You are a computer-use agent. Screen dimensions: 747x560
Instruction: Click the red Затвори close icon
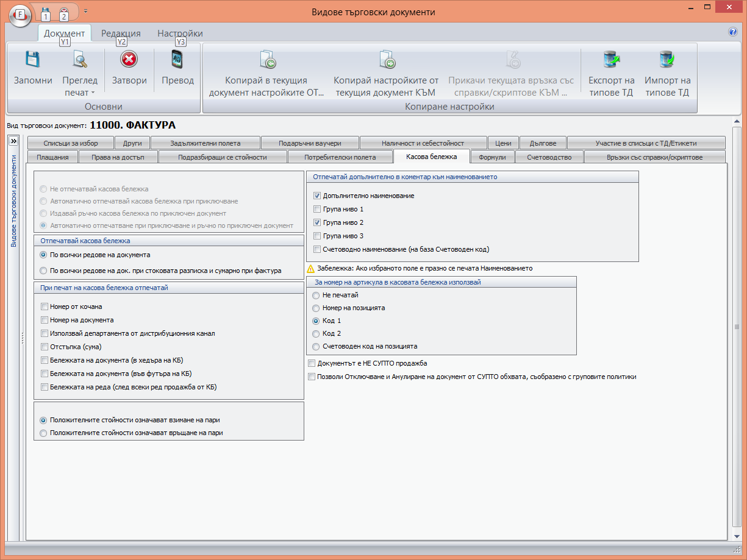coord(129,60)
